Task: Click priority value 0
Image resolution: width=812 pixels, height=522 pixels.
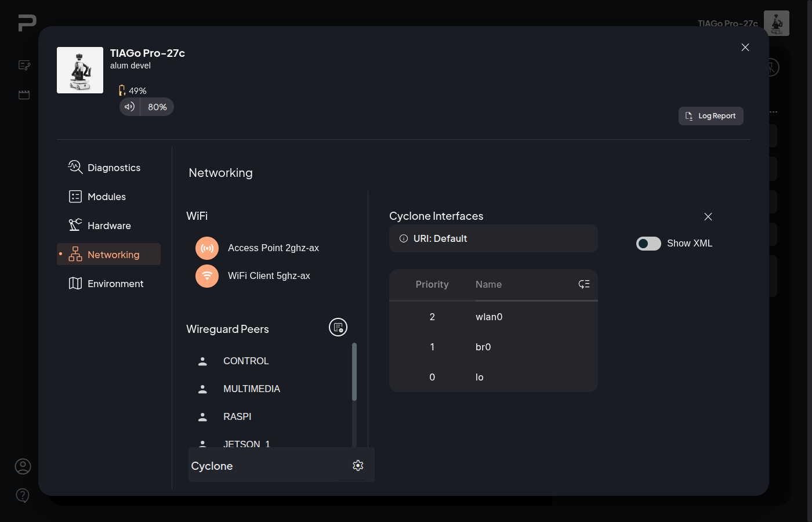Action: (432, 377)
